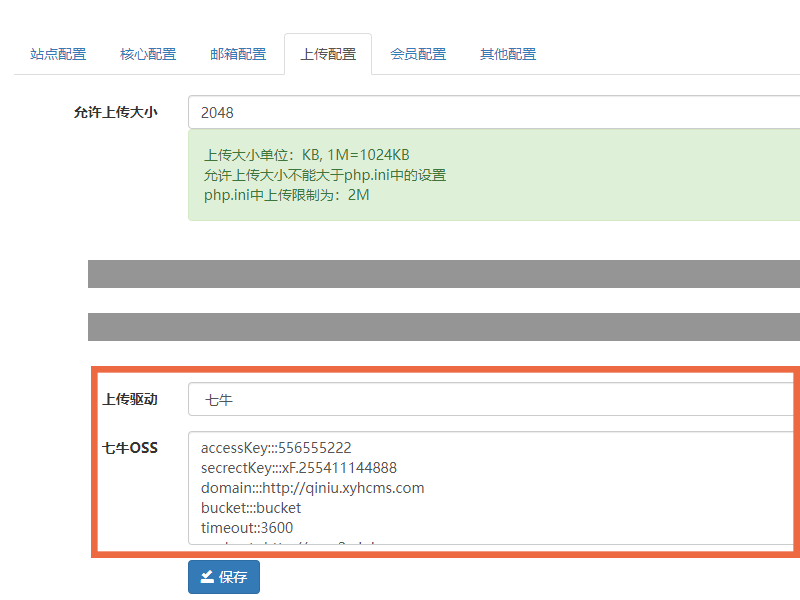Go to the 邮箱配置 tab
The image size is (800, 600).
click(238, 54)
